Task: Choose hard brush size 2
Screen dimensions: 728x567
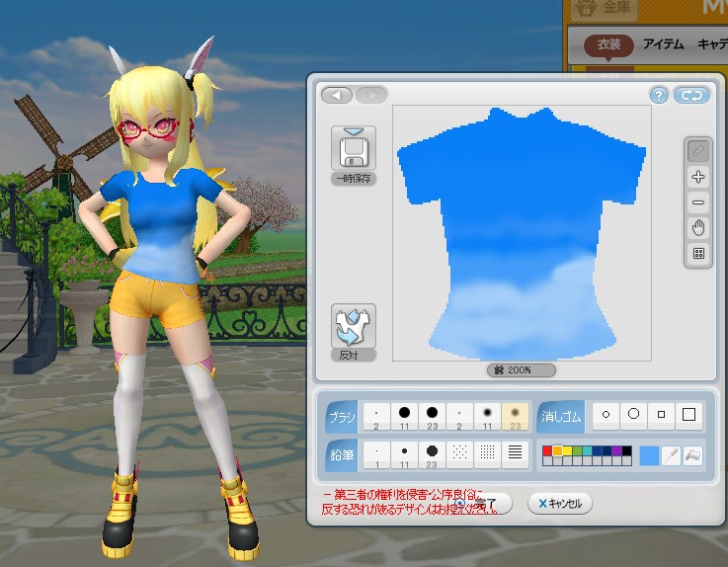Action: coord(376,416)
